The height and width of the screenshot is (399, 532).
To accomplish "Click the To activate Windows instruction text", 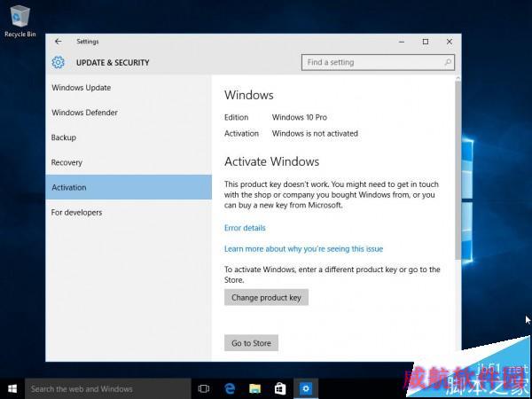I will [332, 275].
